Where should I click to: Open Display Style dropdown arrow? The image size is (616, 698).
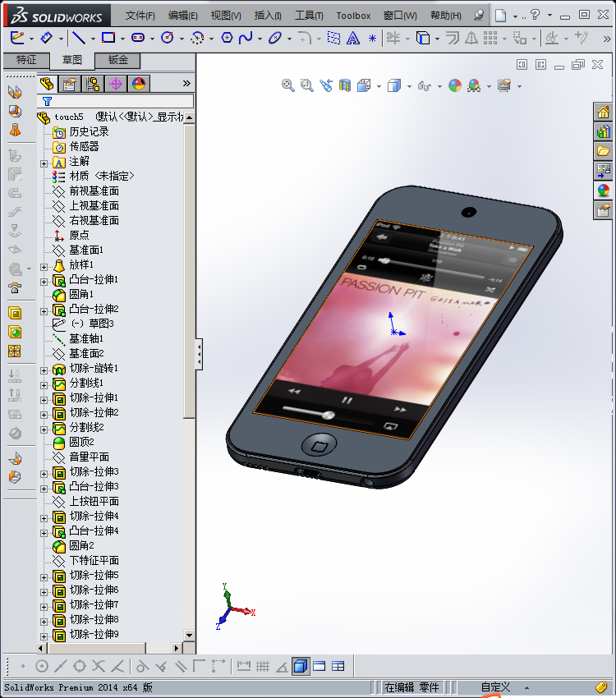click(x=409, y=86)
